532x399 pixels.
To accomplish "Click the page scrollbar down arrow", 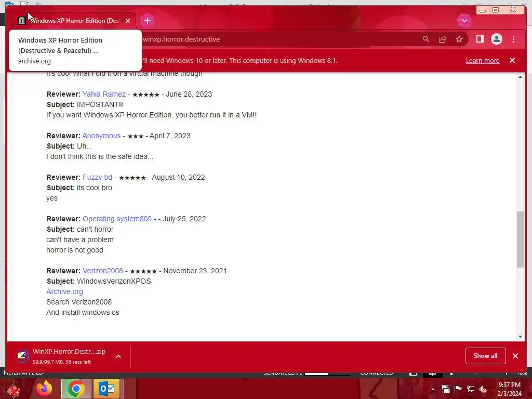I will coord(520,337).
